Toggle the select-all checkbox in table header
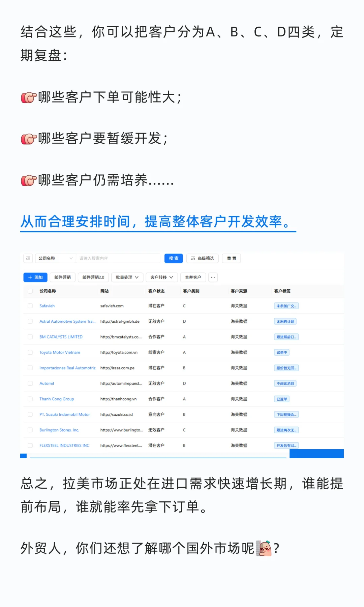The height and width of the screenshot is (607, 364). click(x=30, y=291)
